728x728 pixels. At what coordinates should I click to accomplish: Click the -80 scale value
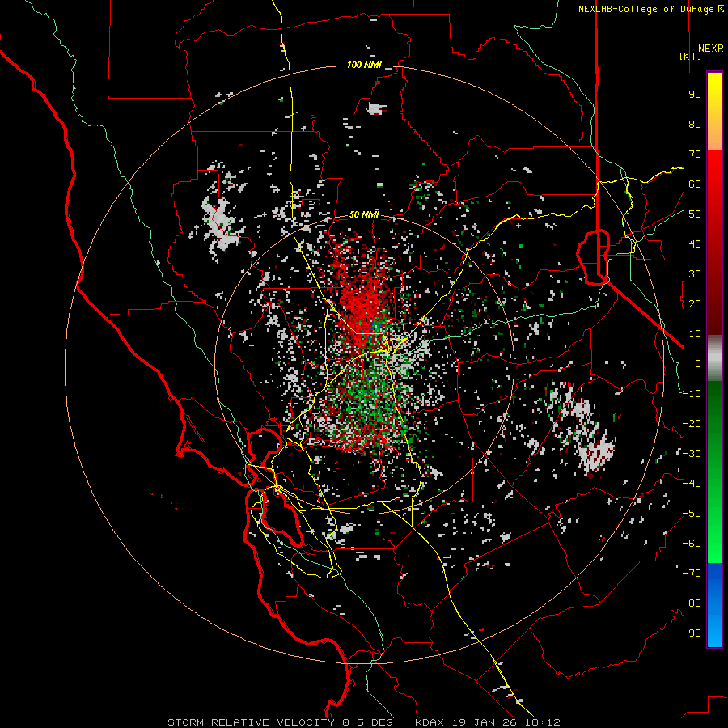(x=692, y=603)
